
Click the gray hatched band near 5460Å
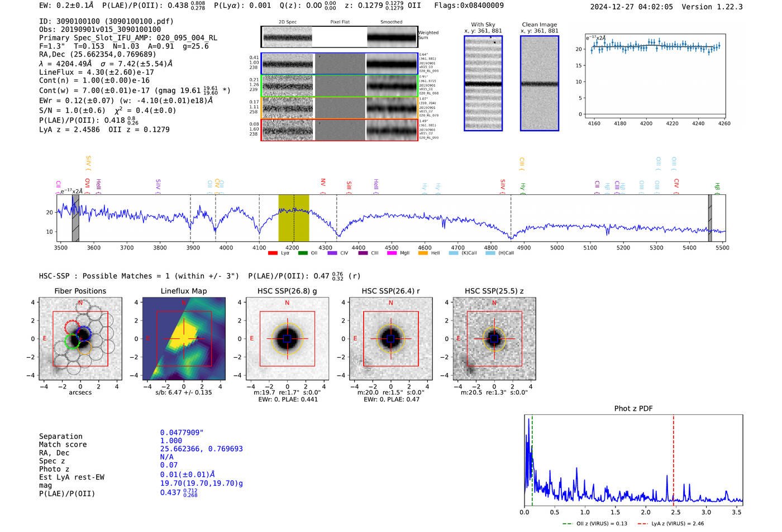pyautogui.click(x=710, y=218)
